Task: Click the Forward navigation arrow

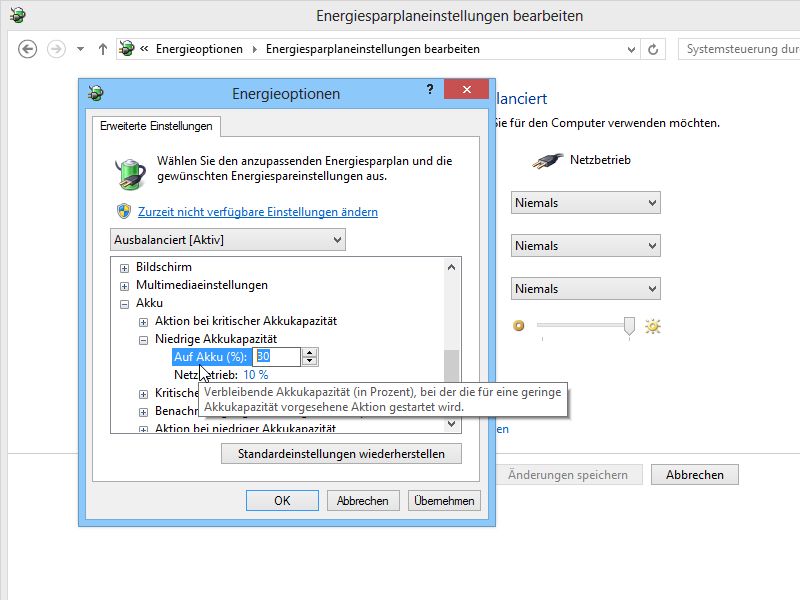Action: [56, 49]
